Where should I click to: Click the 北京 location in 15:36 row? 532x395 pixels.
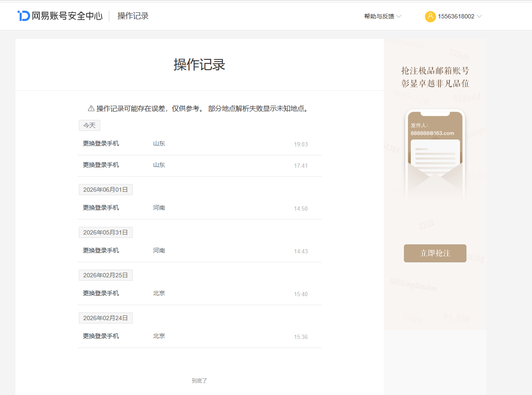[x=159, y=336]
